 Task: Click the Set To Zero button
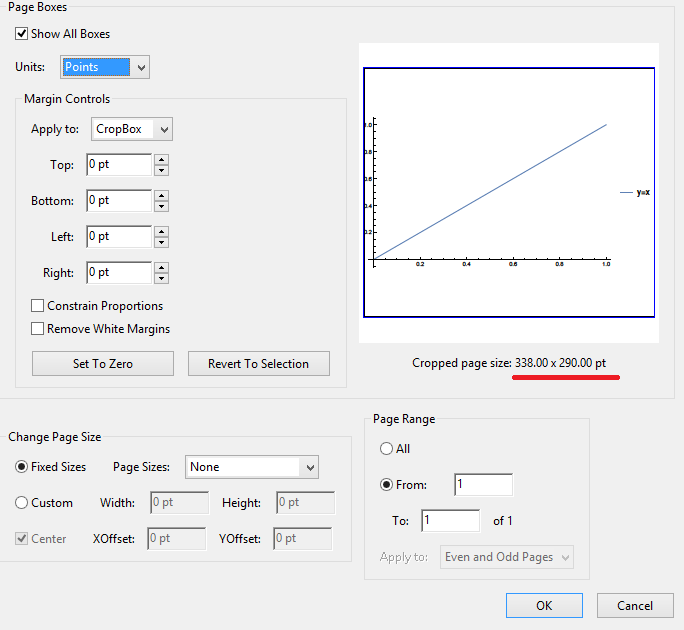(x=103, y=363)
